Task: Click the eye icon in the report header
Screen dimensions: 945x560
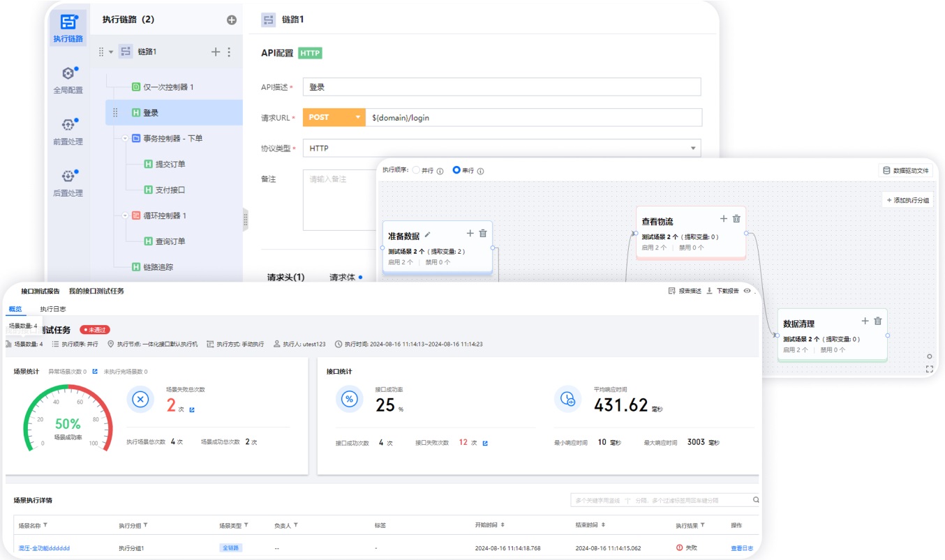Action: pyautogui.click(x=747, y=291)
